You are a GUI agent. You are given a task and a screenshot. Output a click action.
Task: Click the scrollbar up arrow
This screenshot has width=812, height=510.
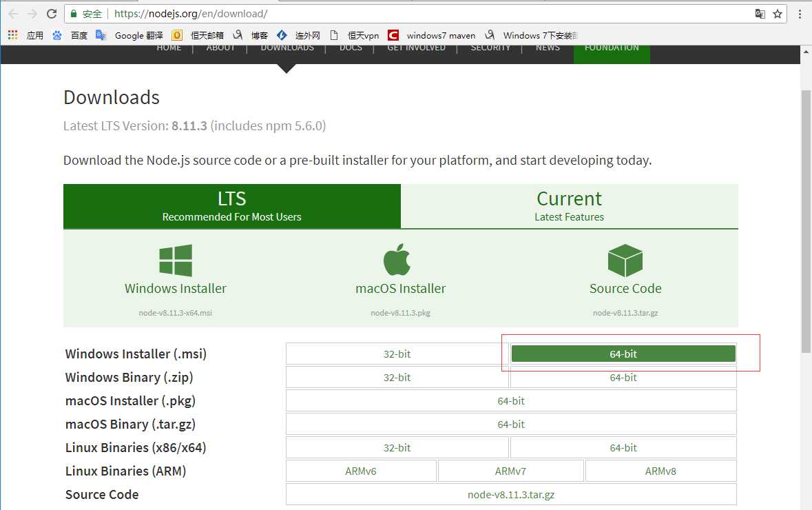pyautogui.click(x=806, y=52)
